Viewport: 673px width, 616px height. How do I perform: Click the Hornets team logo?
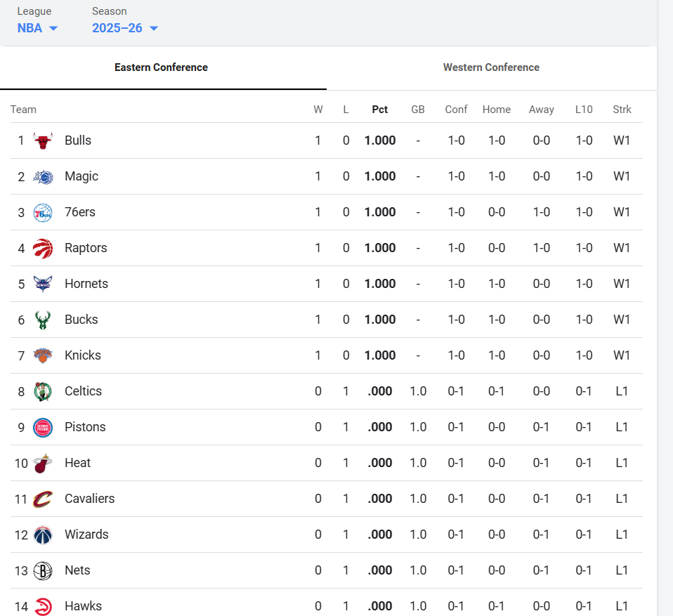click(43, 284)
